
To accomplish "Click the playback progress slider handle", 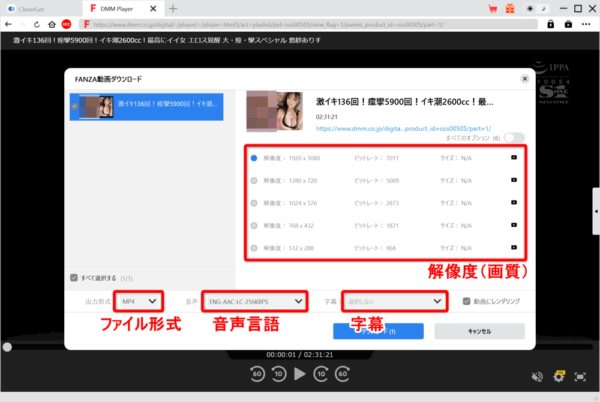I will pos(7,347).
